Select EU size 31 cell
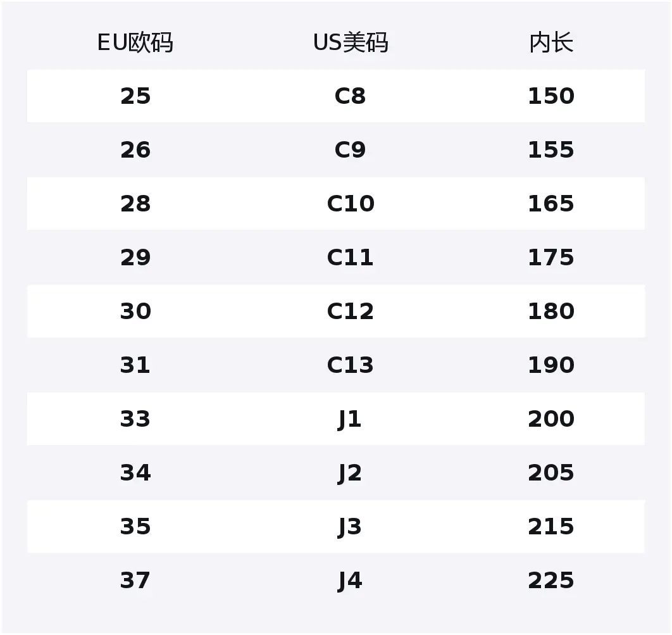This screenshot has height=635, width=672. [x=135, y=365]
